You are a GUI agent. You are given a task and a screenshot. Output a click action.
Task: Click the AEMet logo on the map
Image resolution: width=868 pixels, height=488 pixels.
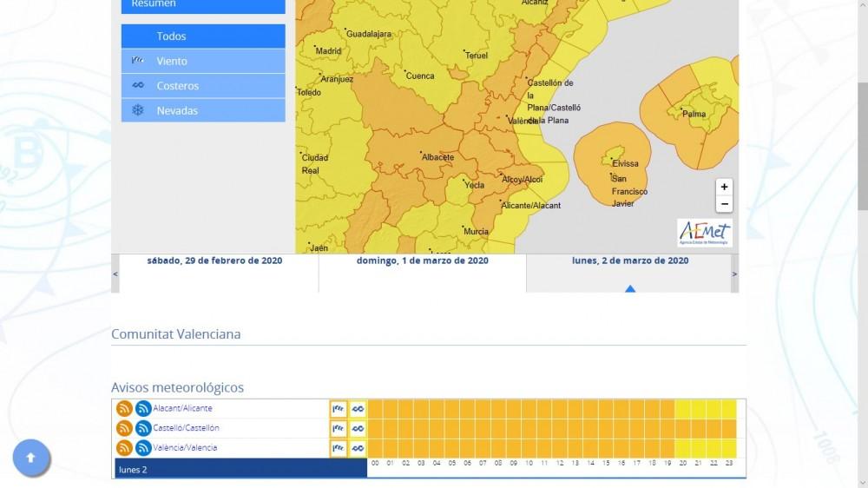pos(704,233)
